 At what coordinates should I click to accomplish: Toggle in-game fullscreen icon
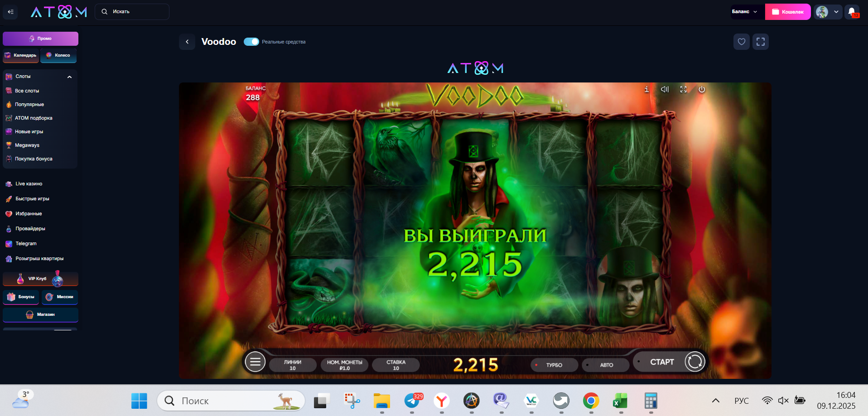(683, 89)
